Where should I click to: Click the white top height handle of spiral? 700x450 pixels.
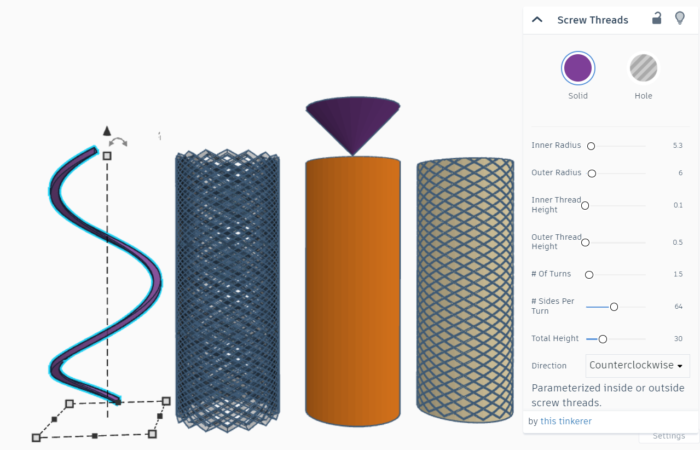107,156
